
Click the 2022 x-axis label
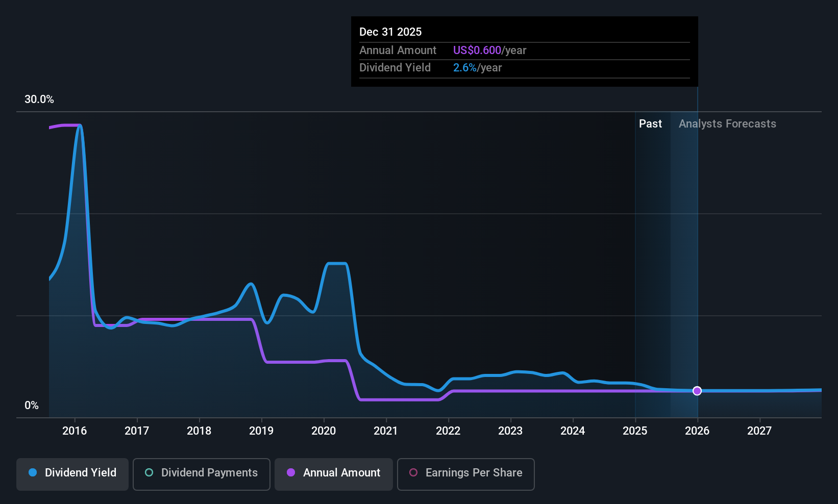coord(448,431)
